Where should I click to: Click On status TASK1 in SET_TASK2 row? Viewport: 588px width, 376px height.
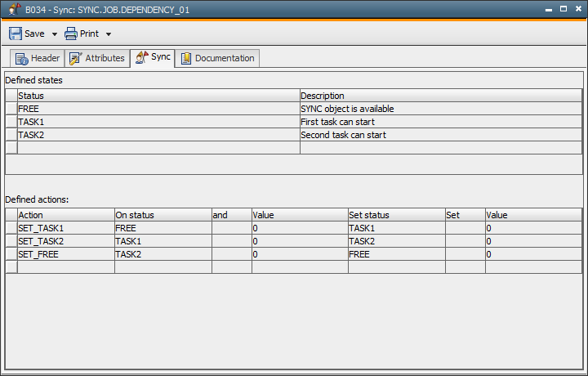pyautogui.click(x=163, y=241)
